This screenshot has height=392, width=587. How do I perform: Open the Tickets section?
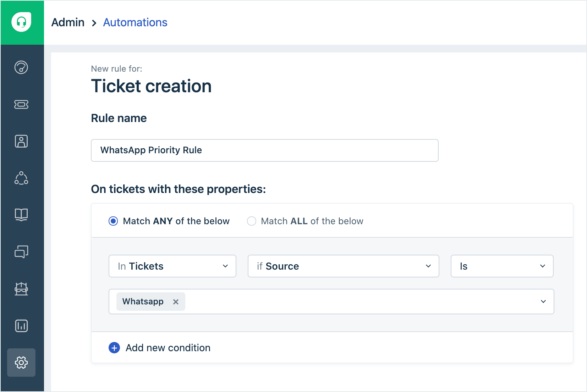coord(21,104)
